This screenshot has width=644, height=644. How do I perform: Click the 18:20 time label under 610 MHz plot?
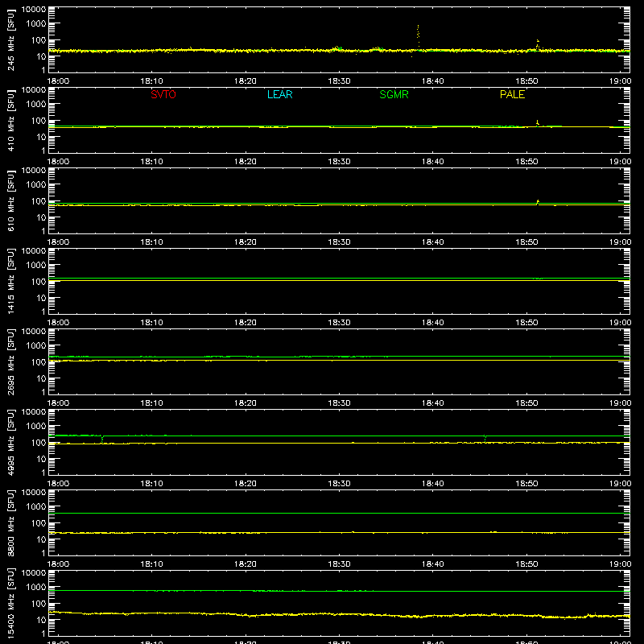click(x=246, y=242)
